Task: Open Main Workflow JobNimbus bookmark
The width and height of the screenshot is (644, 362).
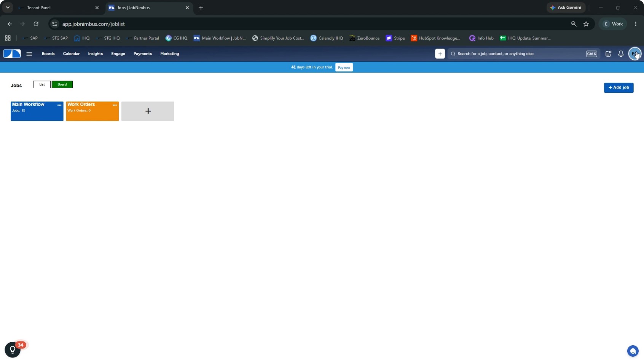Action: click(220, 38)
